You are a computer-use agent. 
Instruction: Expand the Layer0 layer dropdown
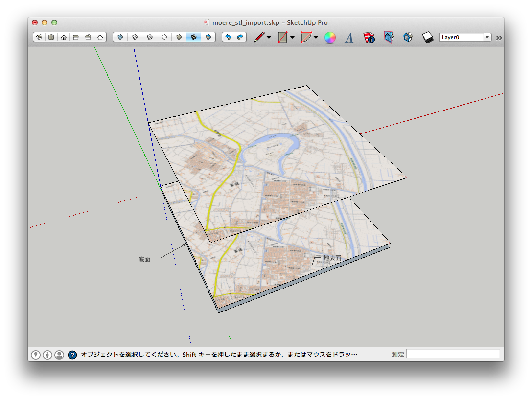(487, 37)
